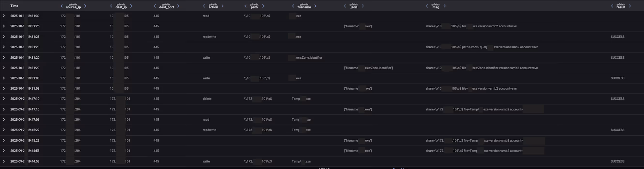Expand the 19:47:06 read row
Image resolution: width=644 pixels, height=169 pixels.
pyautogui.click(x=4, y=119)
